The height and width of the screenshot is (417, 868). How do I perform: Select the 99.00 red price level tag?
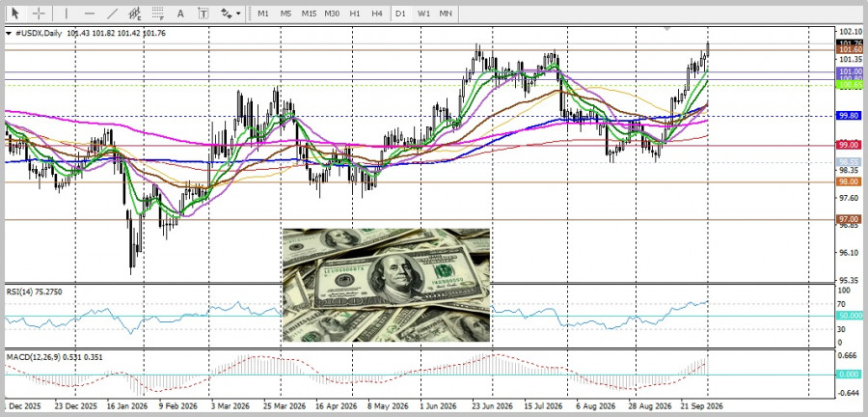[850, 145]
